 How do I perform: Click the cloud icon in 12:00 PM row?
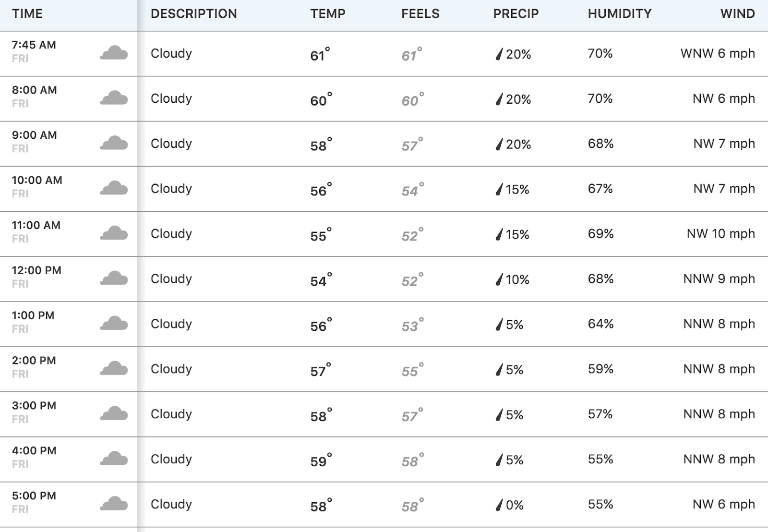(114, 278)
